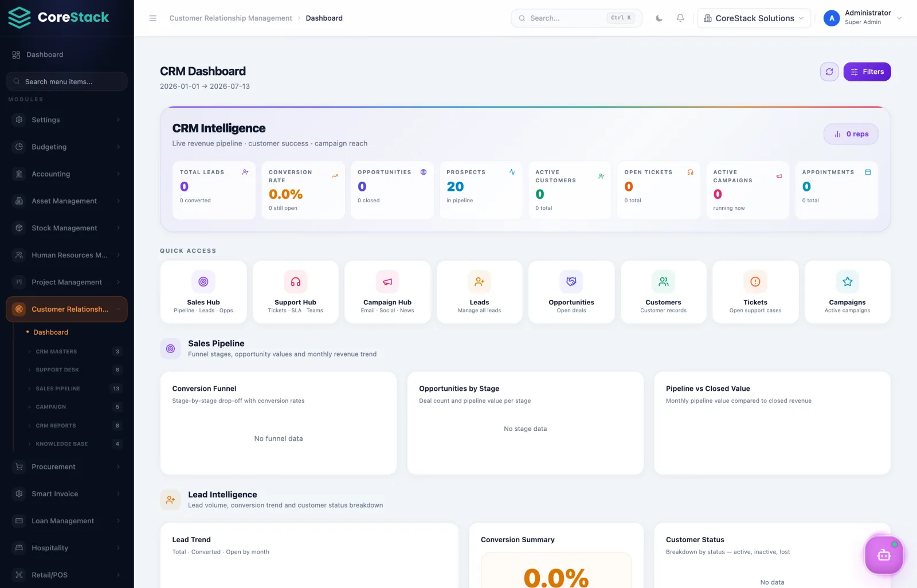Expand the Asset Management module
This screenshot has height=588, width=917.
click(x=66, y=201)
